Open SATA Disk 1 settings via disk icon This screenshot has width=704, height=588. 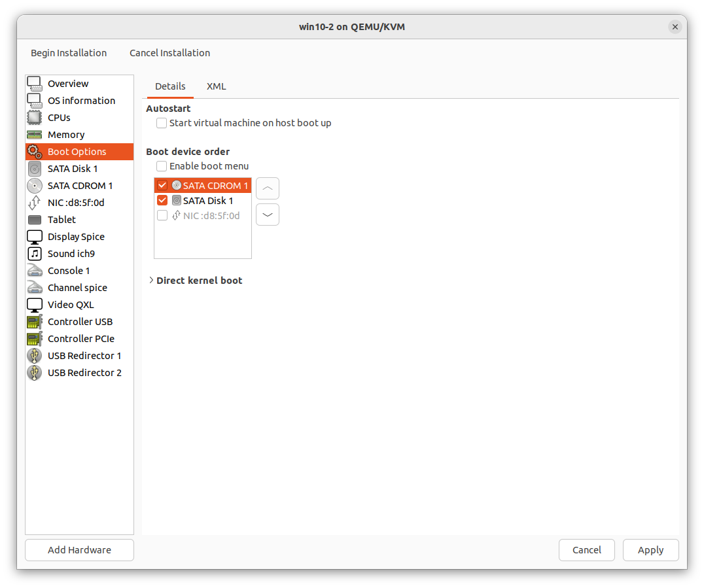click(x=34, y=168)
